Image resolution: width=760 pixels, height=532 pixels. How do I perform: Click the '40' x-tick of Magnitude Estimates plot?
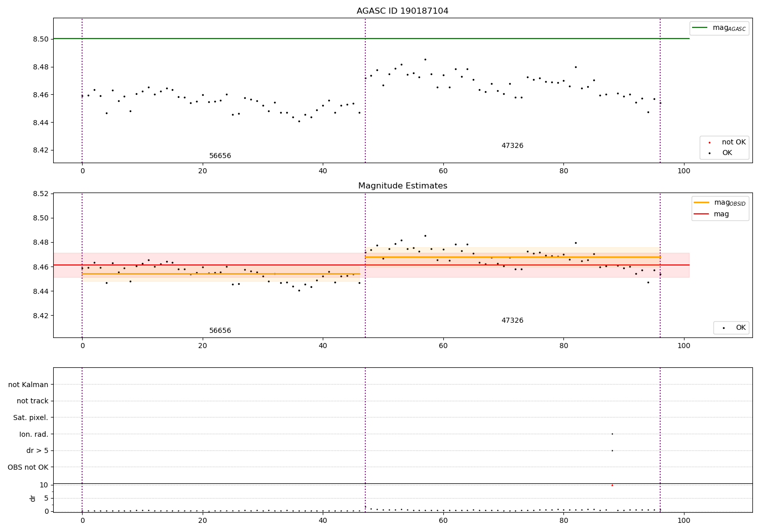323,346
